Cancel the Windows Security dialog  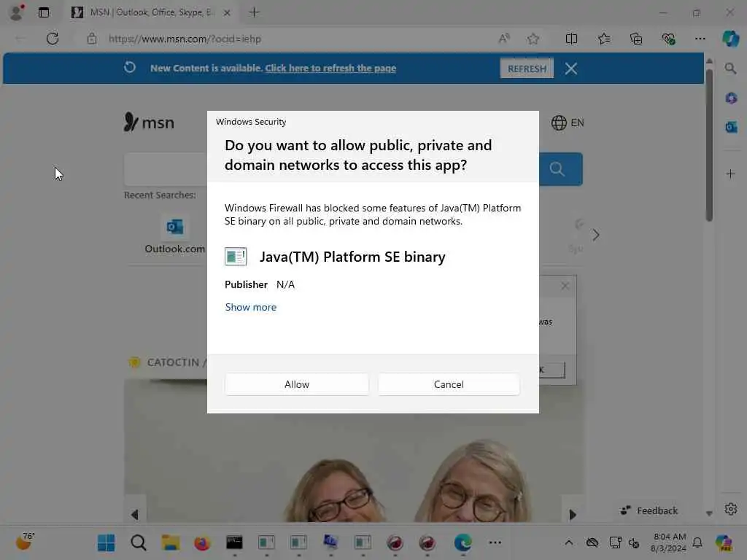tap(449, 384)
